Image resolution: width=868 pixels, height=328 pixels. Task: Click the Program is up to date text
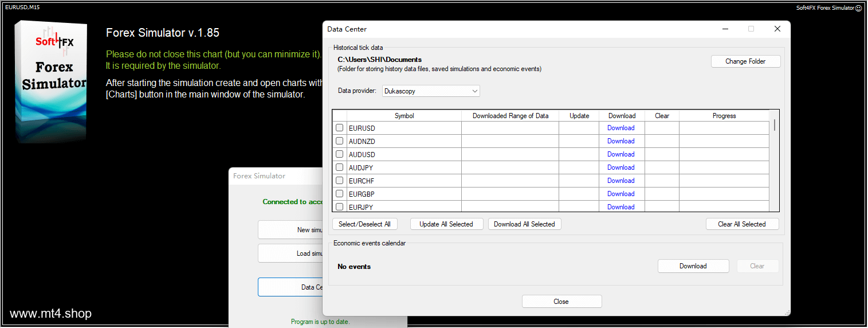click(x=320, y=322)
